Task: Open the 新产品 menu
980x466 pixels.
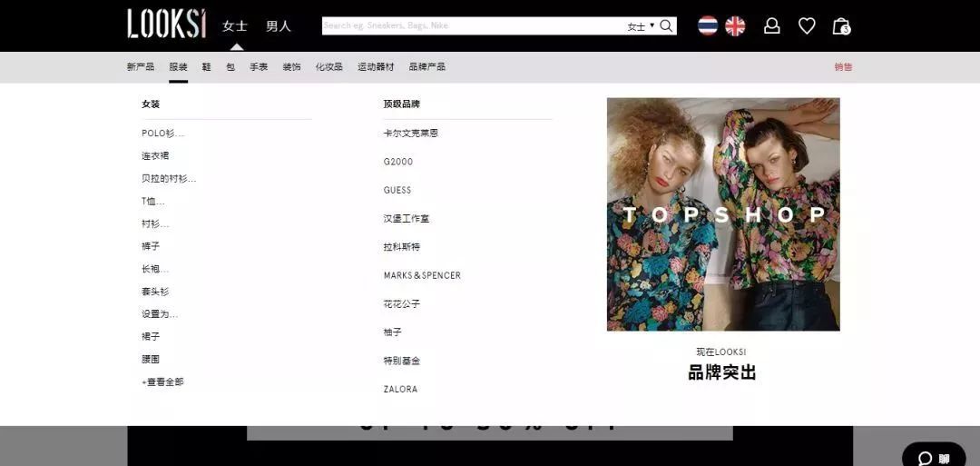Action: [x=140, y=67]
